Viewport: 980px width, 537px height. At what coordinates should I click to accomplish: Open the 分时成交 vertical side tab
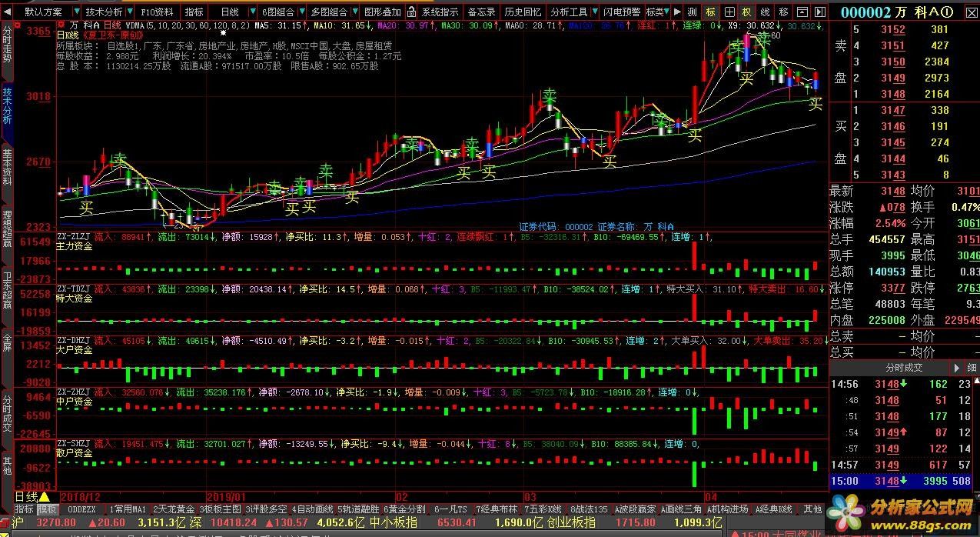point(7,412)
